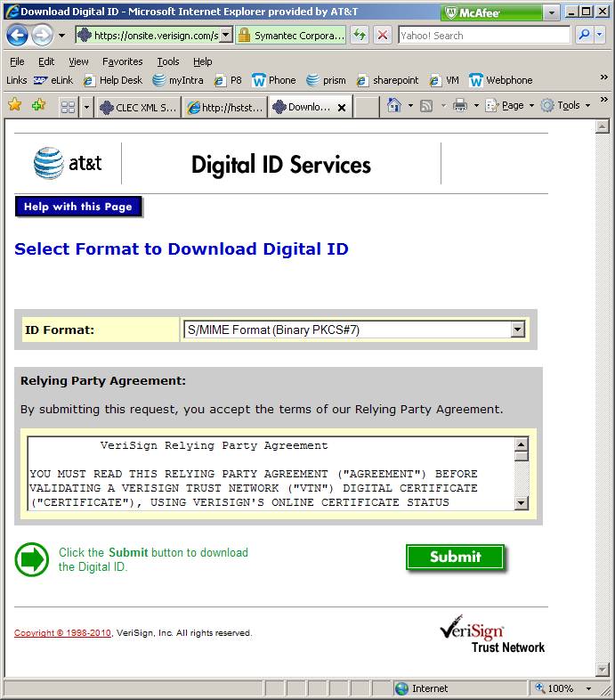Click the 100% zoom level button

pyautogui.click(x=554, y=688)
